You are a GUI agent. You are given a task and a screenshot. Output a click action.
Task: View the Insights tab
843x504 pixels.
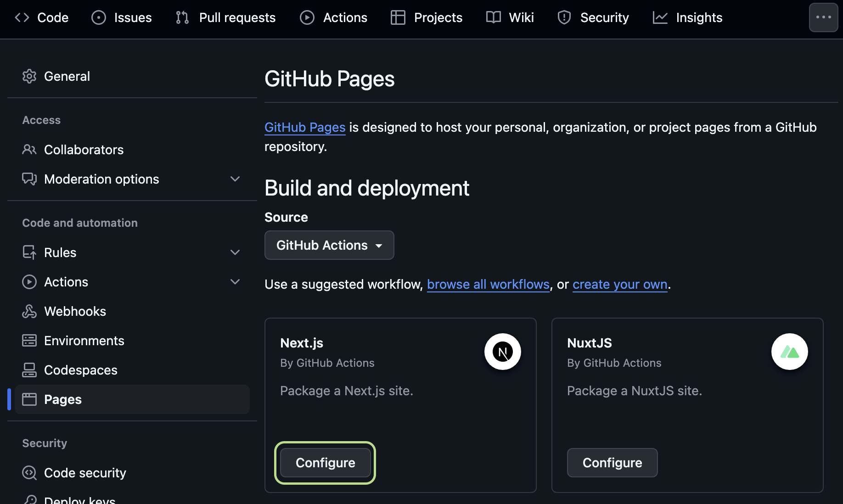[687, 17]
